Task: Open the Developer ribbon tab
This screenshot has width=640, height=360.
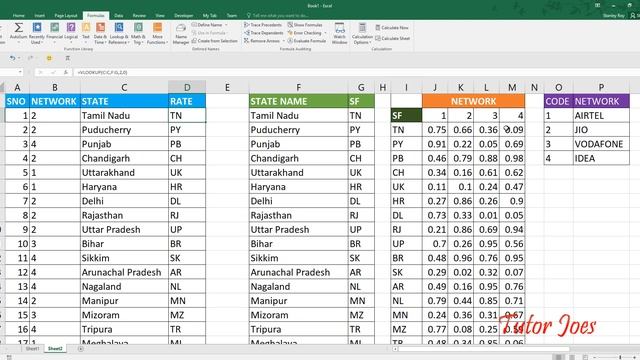Action: coord(184,16)
